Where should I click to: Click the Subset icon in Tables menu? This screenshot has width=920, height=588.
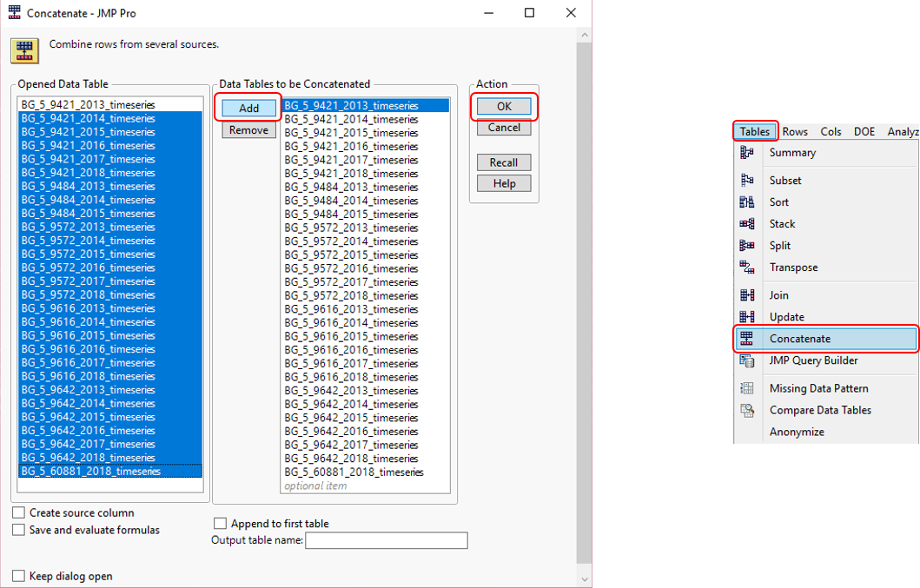(747, 180)
